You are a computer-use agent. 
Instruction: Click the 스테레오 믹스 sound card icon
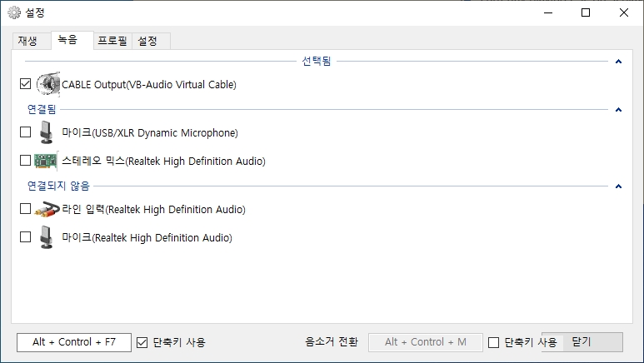45,161
